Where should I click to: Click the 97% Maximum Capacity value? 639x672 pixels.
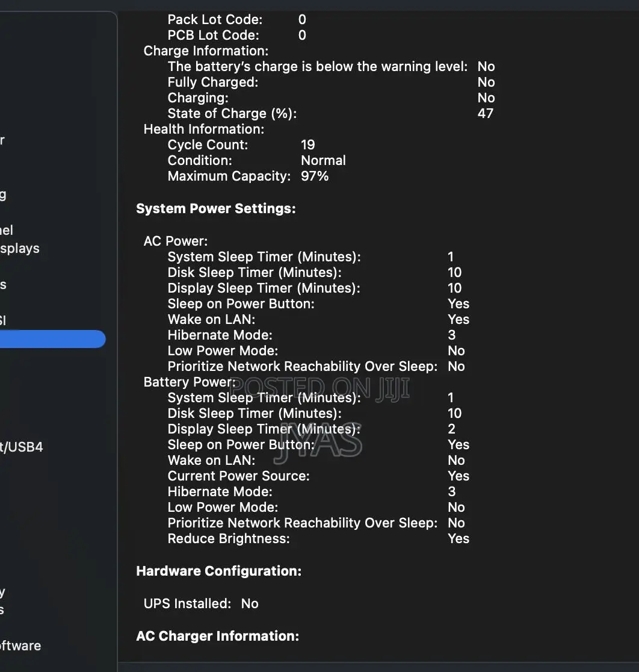315,176
